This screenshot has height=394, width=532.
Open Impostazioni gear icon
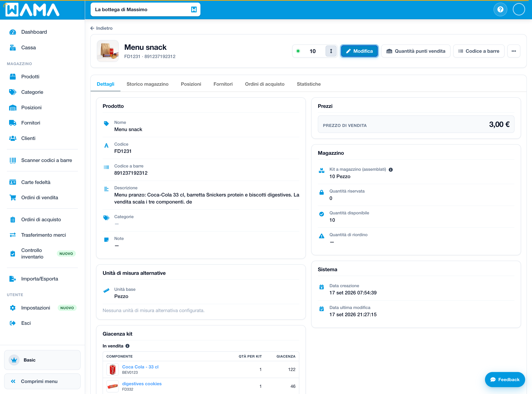click(13, 308)
